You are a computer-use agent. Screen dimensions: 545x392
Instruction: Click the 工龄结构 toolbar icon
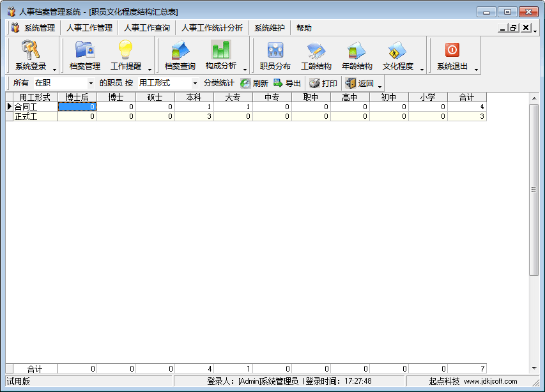pyautogui.click(x=316, y=50)
